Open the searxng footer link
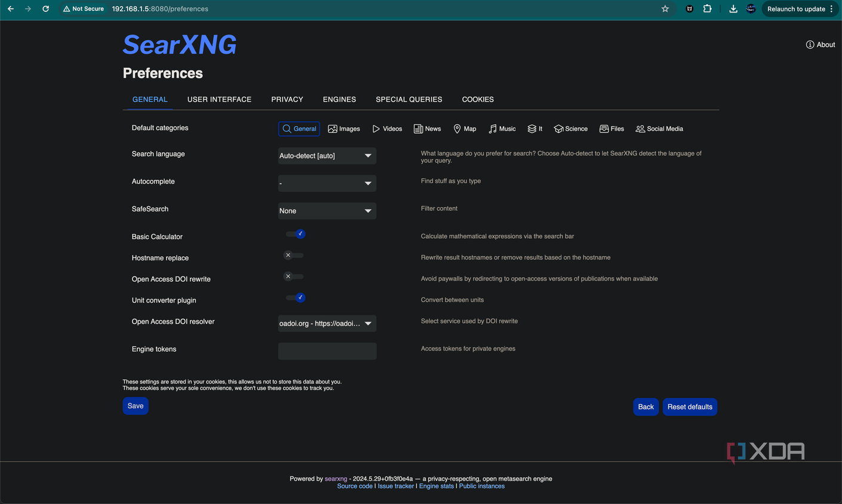Image resolution: width=842 pixels, height=504 pixels. pos(336,479)
